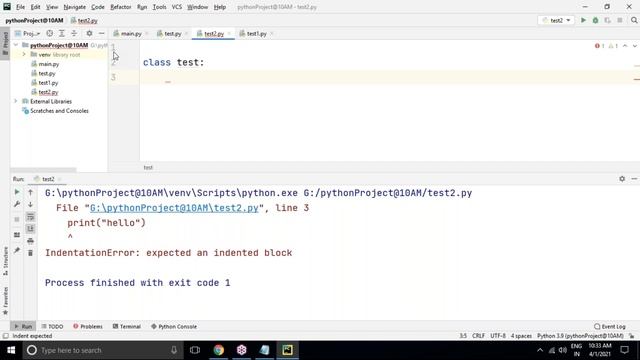
Task: Open the File menu
Action: coord(20,7)
